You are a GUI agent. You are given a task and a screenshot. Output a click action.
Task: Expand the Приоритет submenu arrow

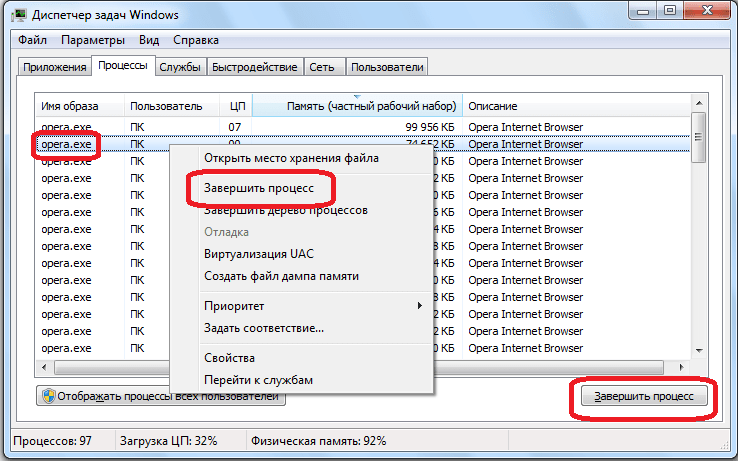coord(419,306)
